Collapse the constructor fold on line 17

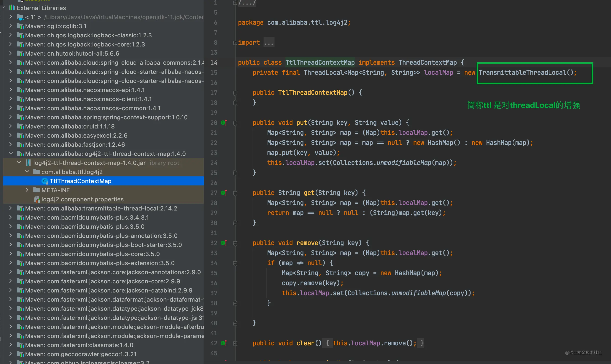click(235, 93)
